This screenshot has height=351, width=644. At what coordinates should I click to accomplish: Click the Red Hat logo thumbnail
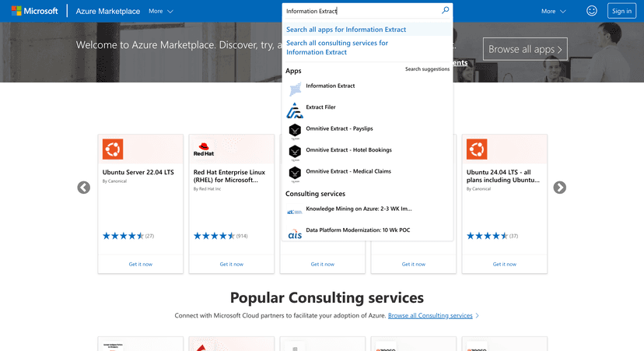204,148
